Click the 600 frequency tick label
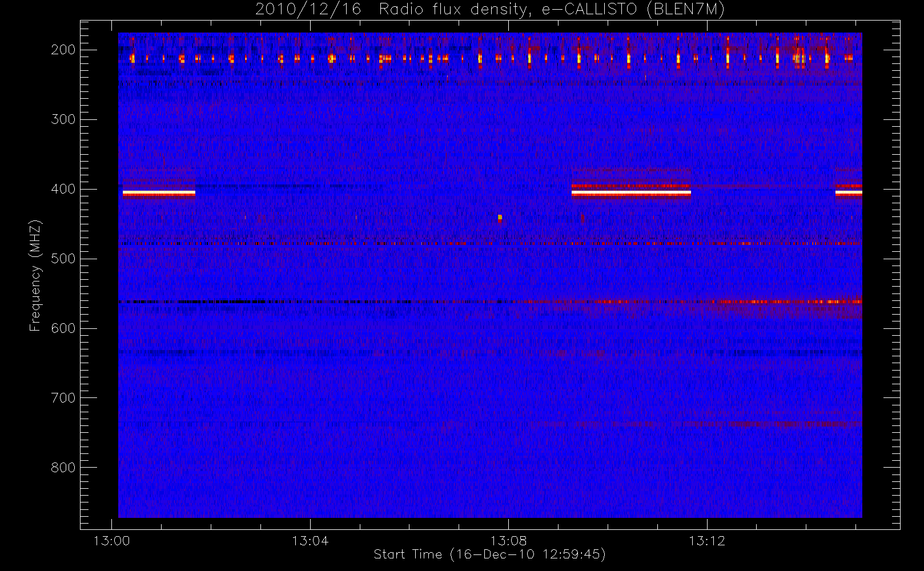 click(63, 328)
